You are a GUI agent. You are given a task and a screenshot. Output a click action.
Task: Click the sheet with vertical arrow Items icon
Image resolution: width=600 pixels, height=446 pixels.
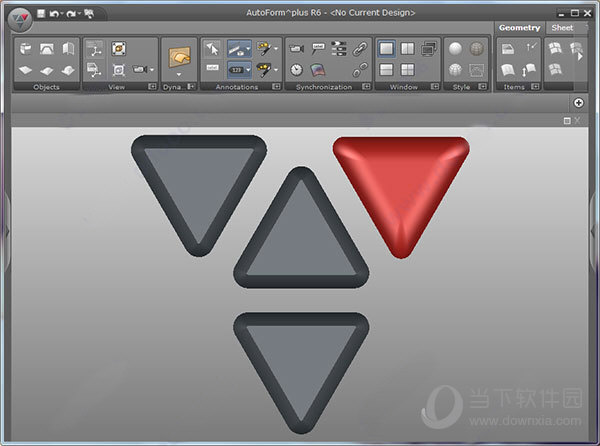(x=529, y=70)
